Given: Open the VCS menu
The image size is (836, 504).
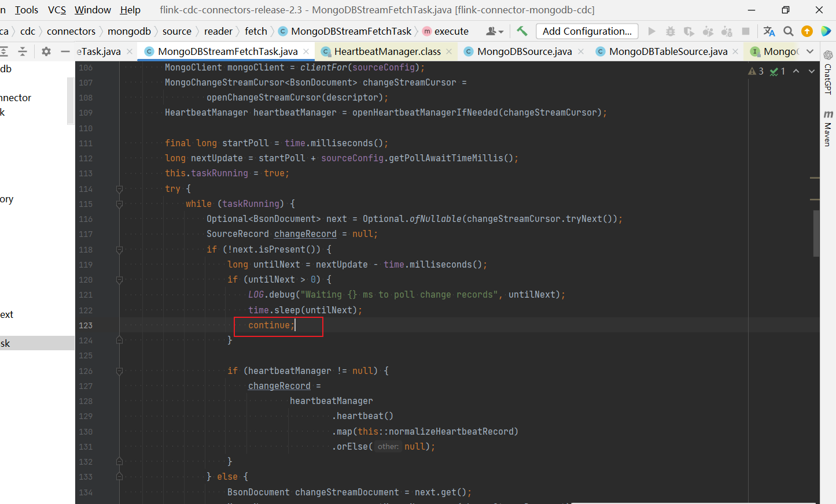Looking at the screenshot, I should [x=57, y=10].
